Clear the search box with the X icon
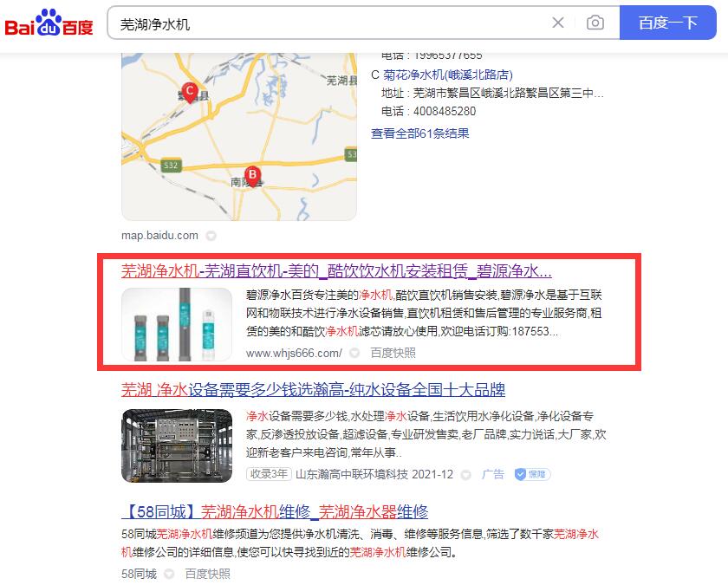 [x=558, y=23]
